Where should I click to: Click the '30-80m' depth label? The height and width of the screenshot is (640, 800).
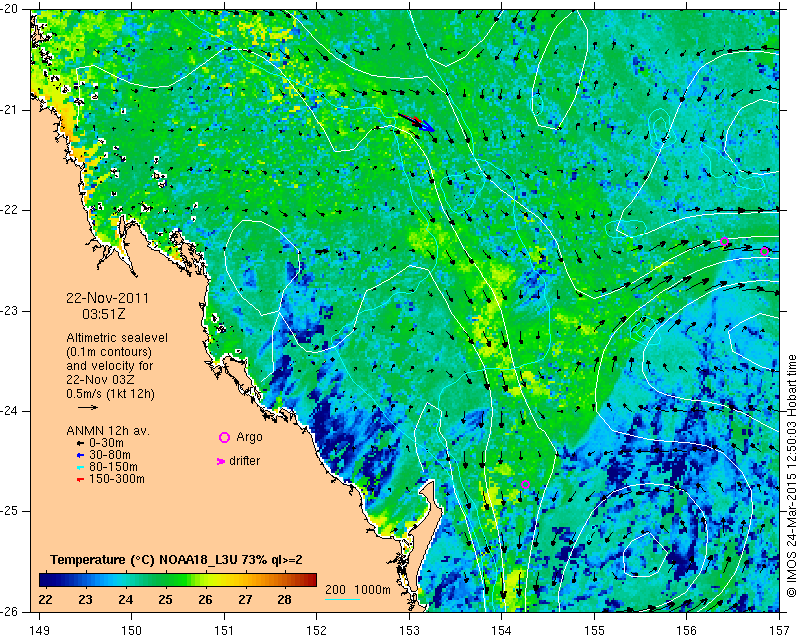pos(110,455)
